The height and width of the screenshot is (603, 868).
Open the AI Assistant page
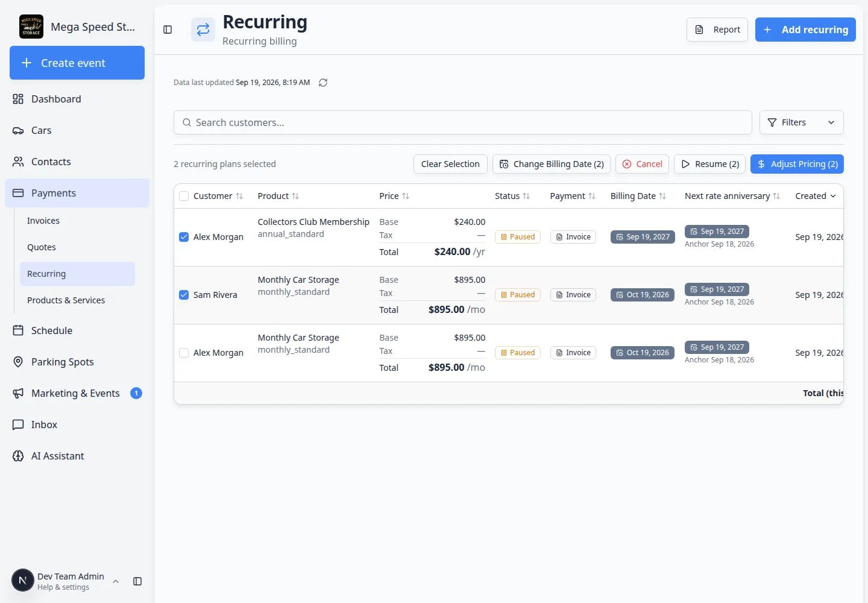click(77, 456)
